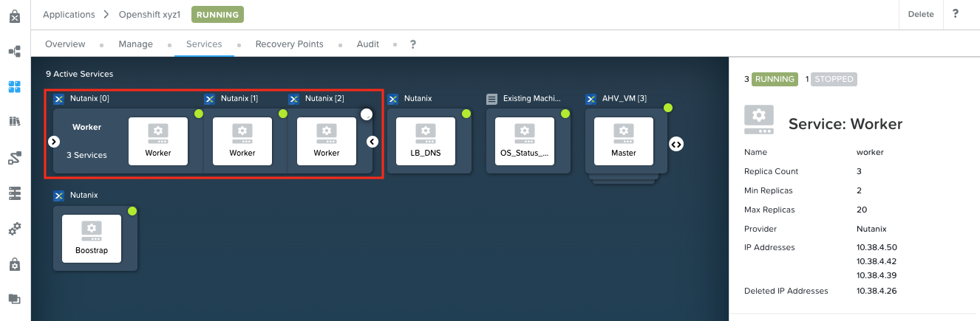980x321 pixels.
Task: Open the Runbooks path icon in the sidebar
Action: coord(14,157)
